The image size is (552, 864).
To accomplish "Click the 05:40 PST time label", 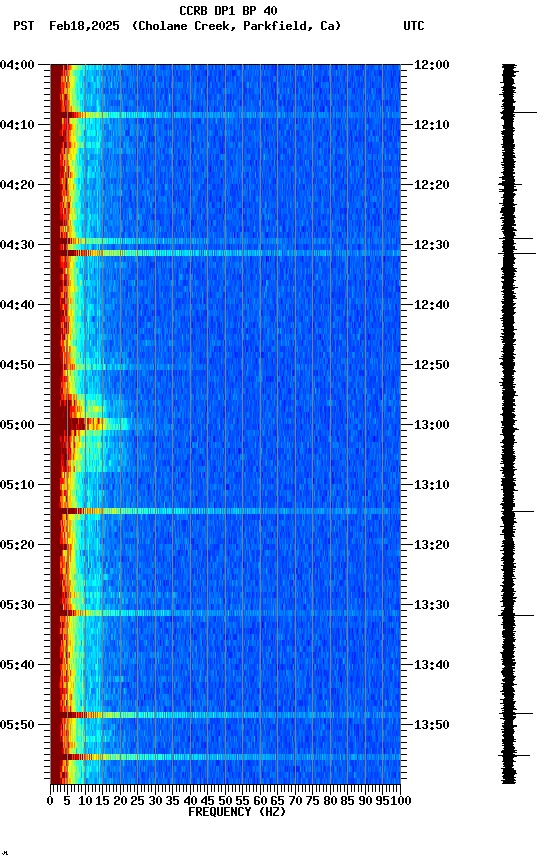I will pos(17,665).
